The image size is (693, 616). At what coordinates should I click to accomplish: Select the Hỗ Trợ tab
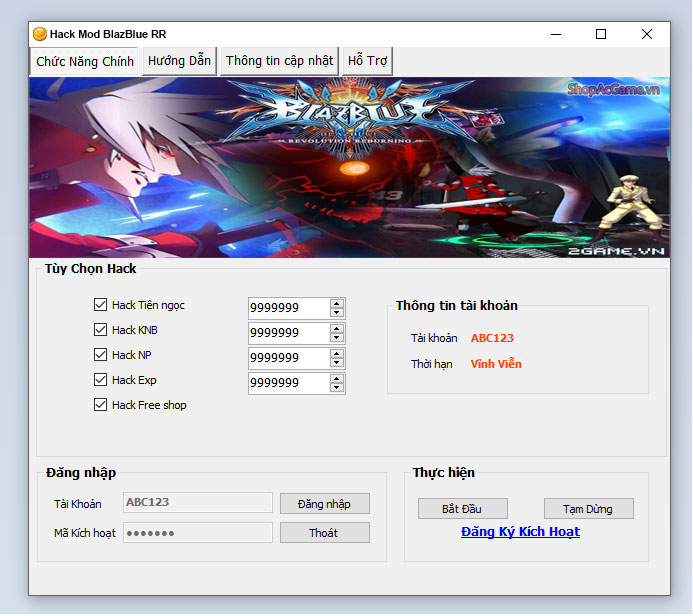[x=367, y=61]
